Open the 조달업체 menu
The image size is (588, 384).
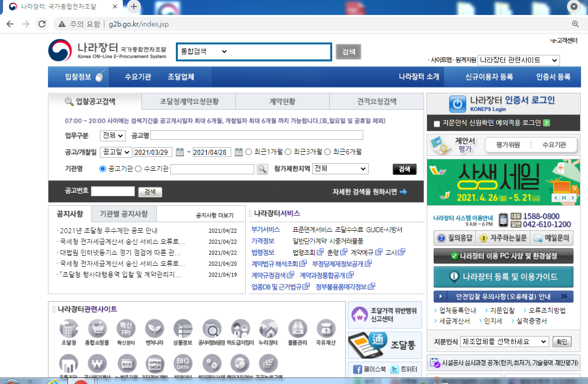coord(181,77)
